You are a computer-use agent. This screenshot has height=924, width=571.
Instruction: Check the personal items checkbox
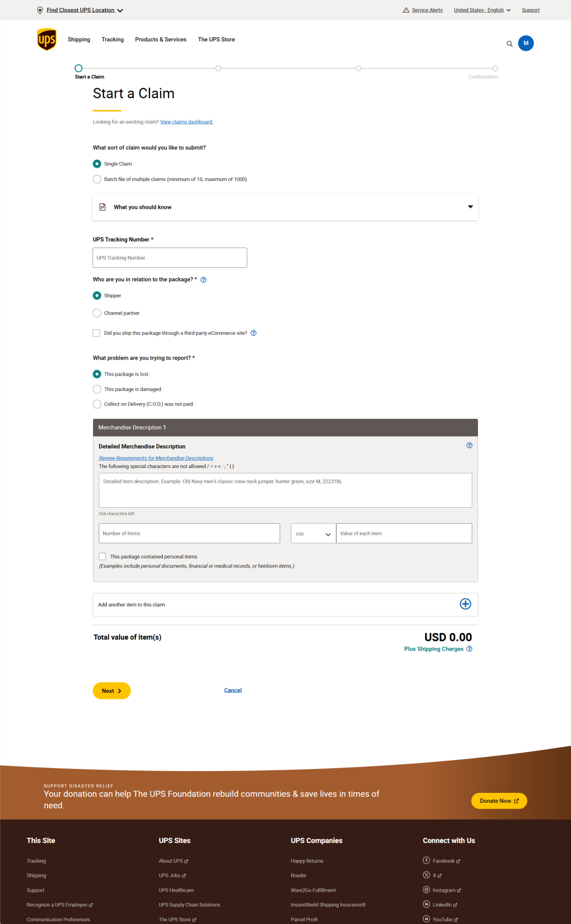click(x=103, y=556)
